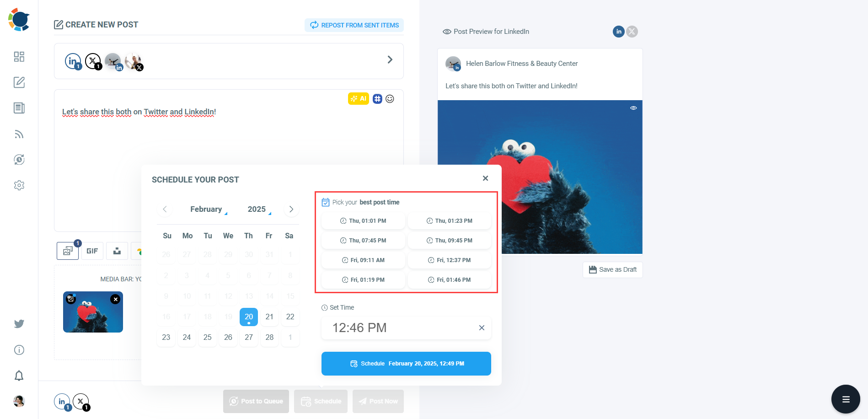Click Save as Draft
The height and width of the screenshot is (419, 868).
pos(612,269)
